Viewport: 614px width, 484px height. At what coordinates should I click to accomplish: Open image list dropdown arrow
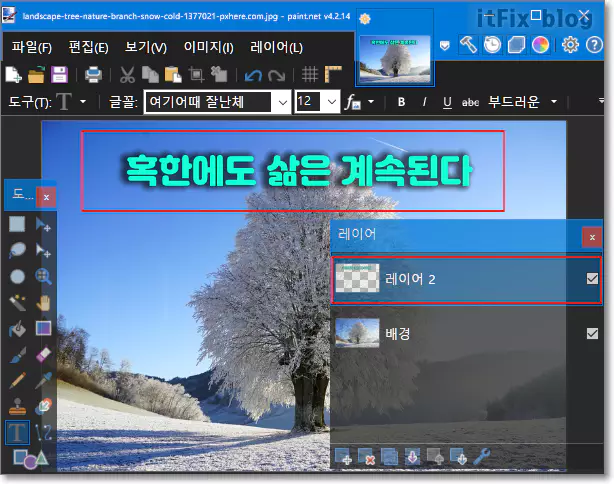[x=444, y=46]
